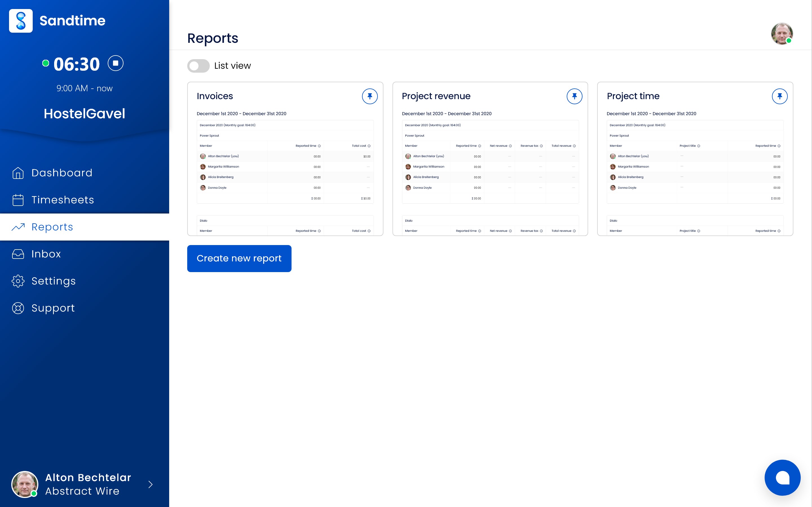Toggle the List view switch

point(198,66)
